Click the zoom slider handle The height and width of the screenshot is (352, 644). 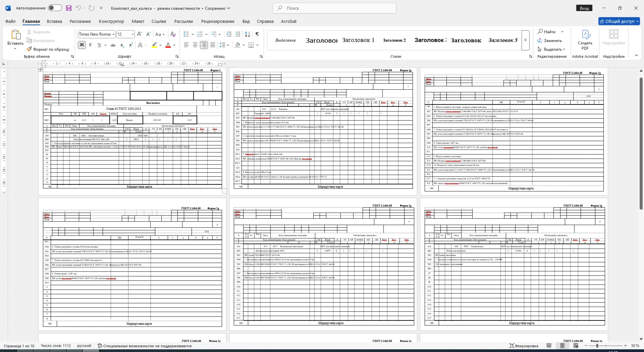pos(597,346)
